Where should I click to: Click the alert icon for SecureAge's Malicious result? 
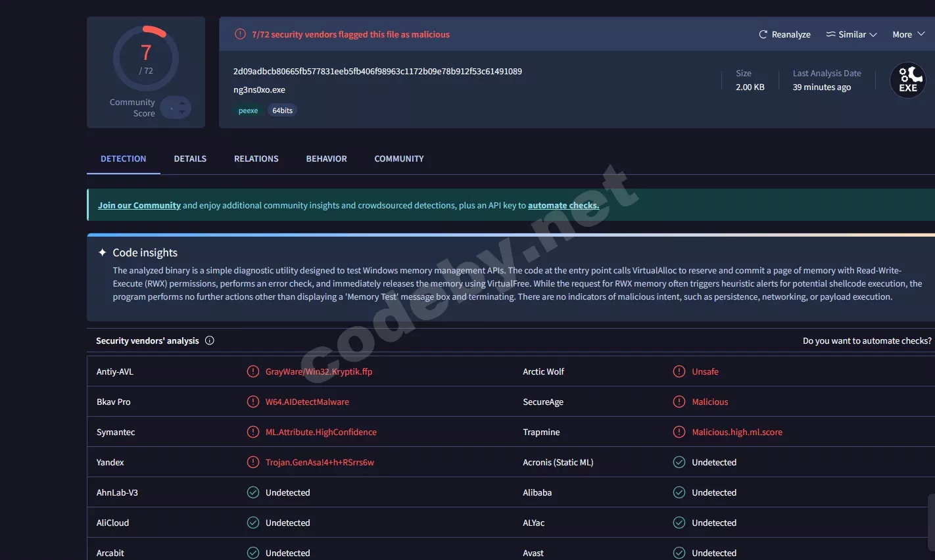click(679, 402)
